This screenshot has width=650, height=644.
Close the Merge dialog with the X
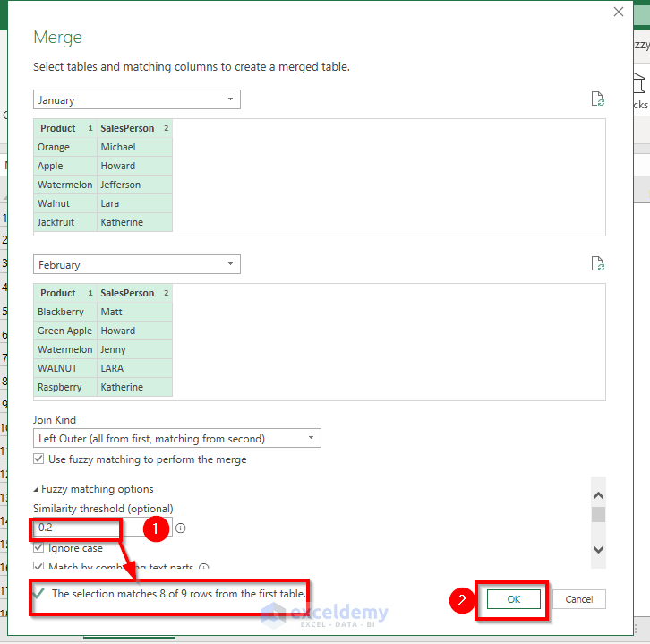pos(618,12)
